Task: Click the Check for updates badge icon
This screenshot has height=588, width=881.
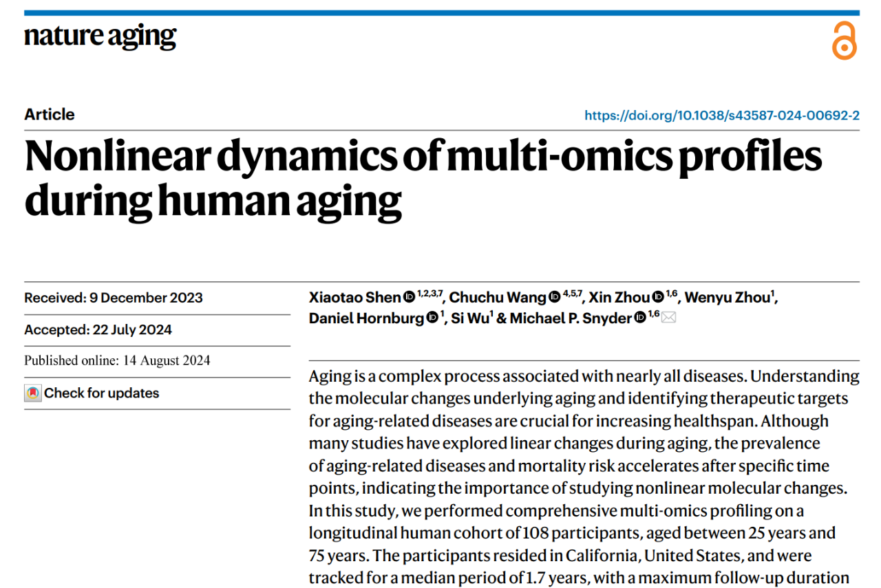Action: (x=32, y=393)
